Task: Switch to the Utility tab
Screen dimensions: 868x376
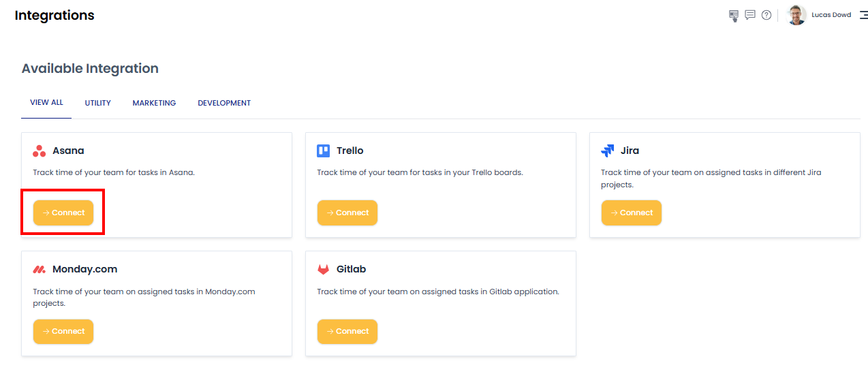Action: [x=98, y=104]
